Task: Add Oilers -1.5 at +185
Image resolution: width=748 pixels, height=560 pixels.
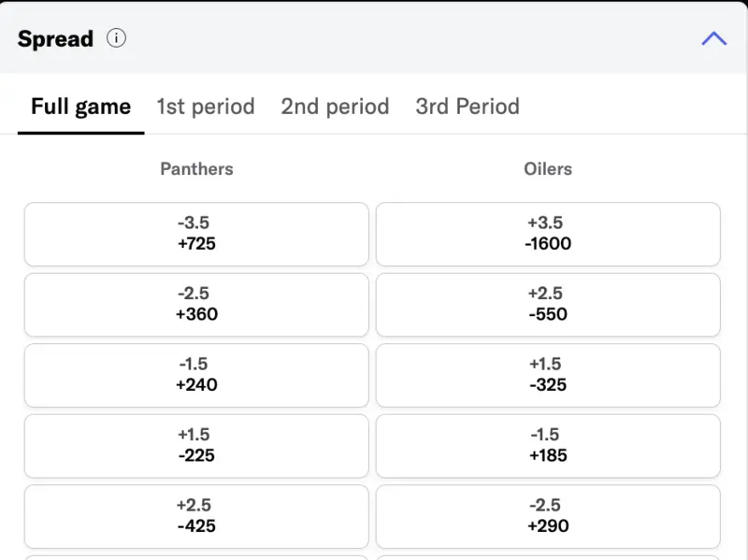Action: 548,445
